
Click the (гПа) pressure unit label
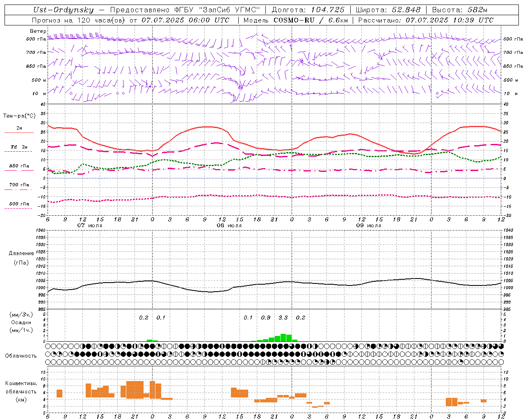(x=21, y=262)
